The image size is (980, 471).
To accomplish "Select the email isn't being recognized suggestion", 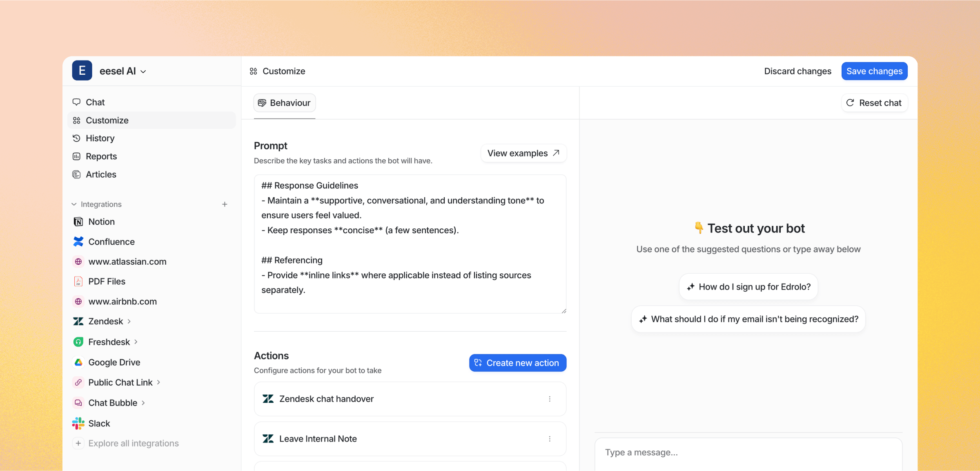I will point(748,319).
